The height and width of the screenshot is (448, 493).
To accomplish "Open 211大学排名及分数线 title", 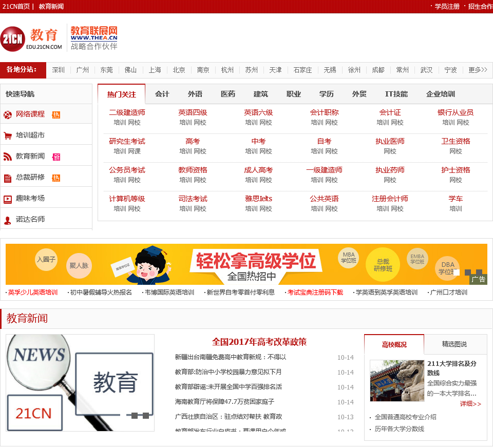I will [x=452, y=368].
